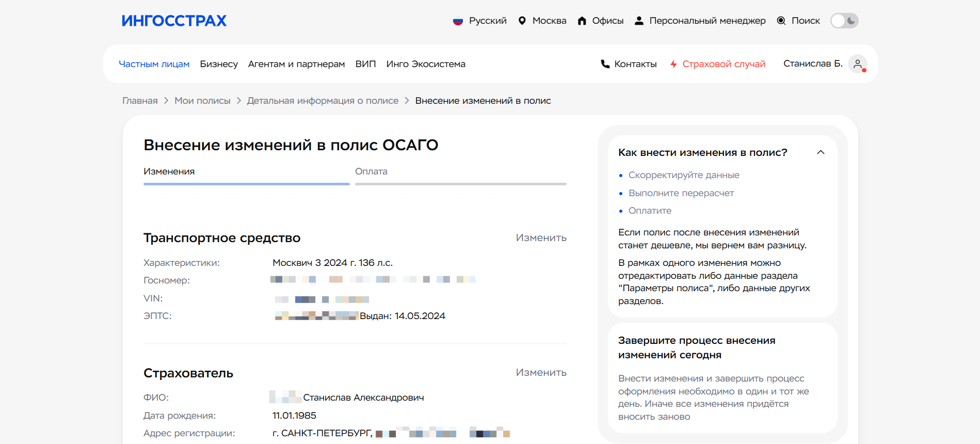980x444 pixels.
Task: Go to Главная breadcrumb
Action: pos(140,101)
